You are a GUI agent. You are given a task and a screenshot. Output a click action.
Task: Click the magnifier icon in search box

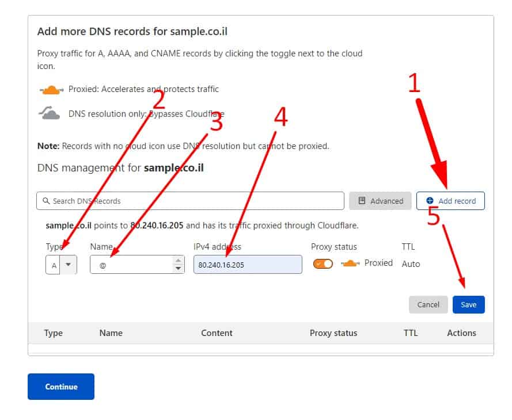46,201
